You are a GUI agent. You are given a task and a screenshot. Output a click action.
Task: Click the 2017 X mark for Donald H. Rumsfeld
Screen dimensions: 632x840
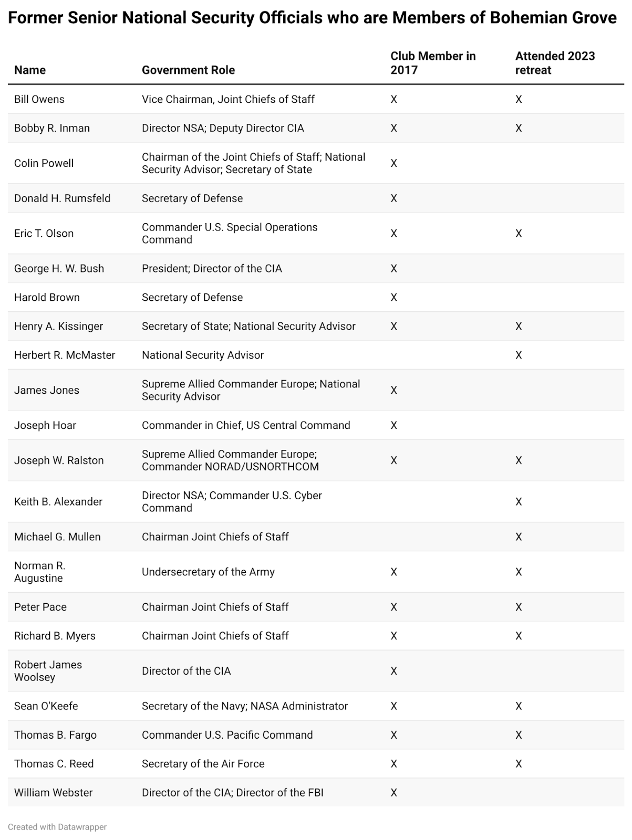pyautogui.click(x=394, y=198)
